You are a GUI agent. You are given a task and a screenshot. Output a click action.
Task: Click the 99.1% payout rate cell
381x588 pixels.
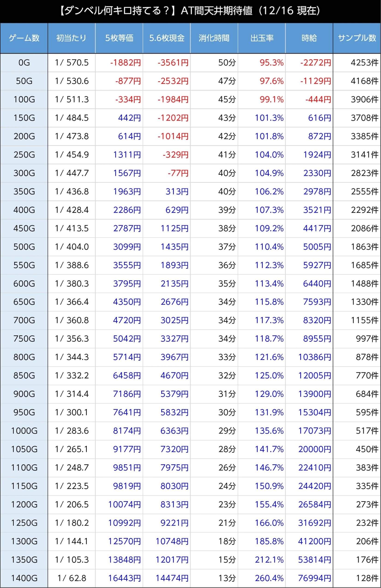tap(262, 100)
